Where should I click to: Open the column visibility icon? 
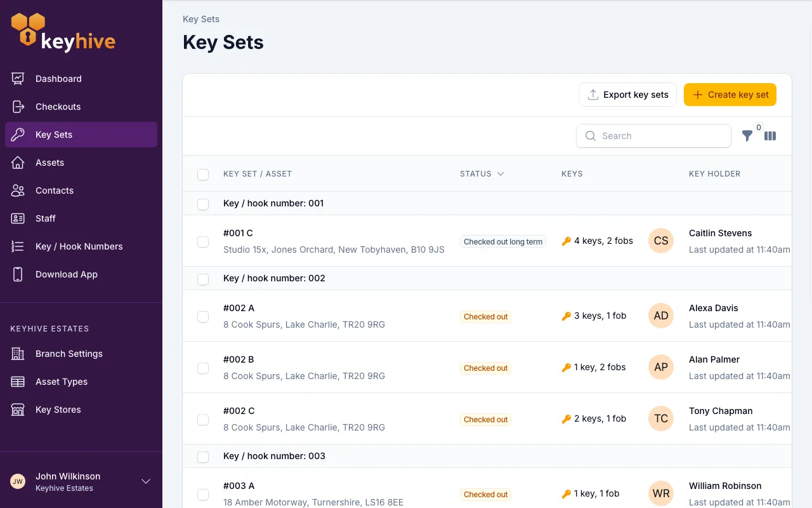pyautogui.click(x=770, y=136)
